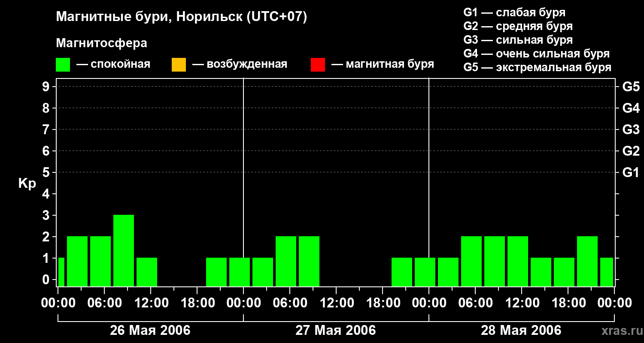Click the 'G3' label on the right axis
The height and width of the screenshot is (343, 644).
(x=631, y=129)
